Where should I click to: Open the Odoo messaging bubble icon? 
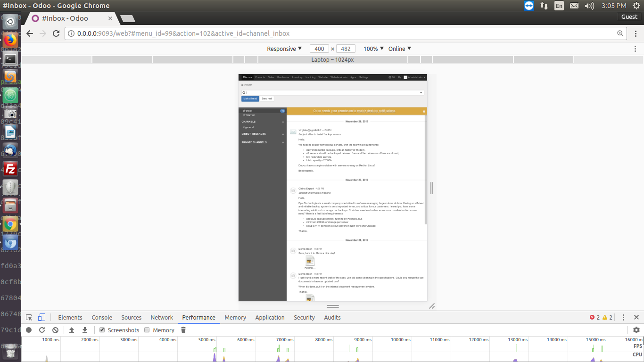point(399,77)
